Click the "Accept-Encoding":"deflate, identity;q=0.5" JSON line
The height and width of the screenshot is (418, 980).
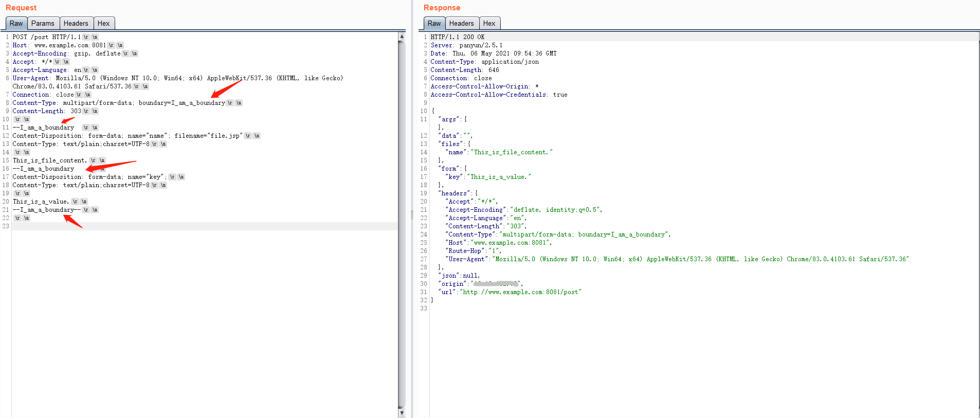coord(523,210)
